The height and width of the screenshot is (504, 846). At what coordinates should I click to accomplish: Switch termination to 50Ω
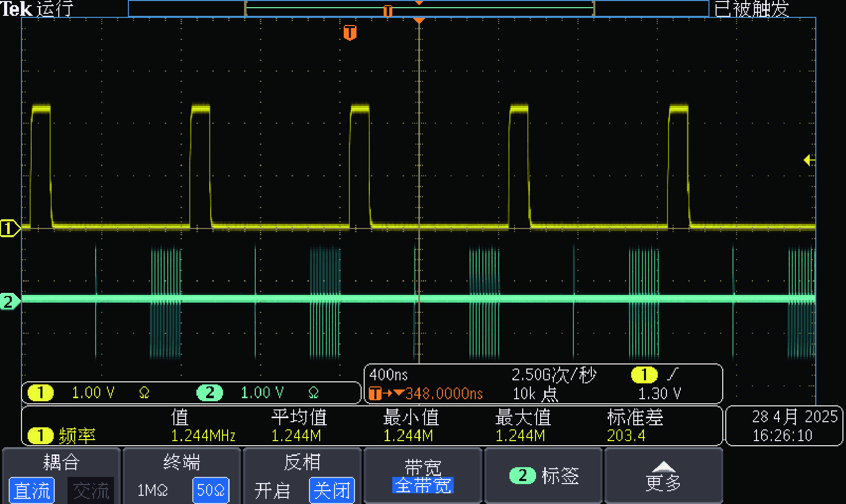tap(210, 491)
